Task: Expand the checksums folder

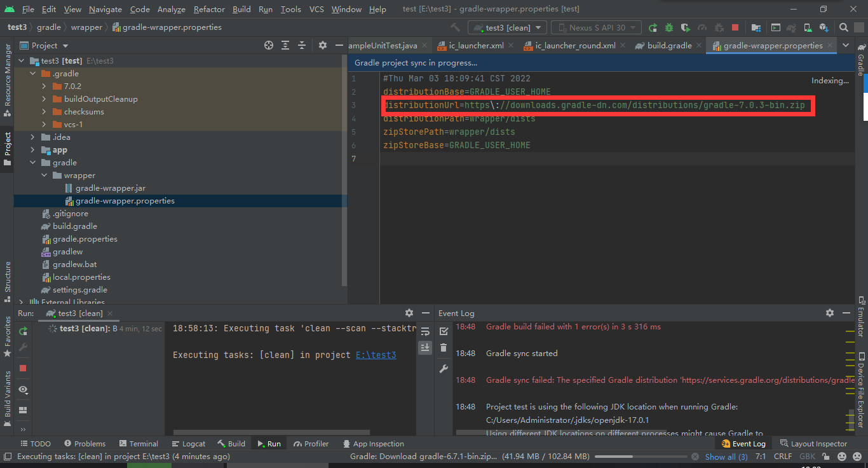Action: 44,112
